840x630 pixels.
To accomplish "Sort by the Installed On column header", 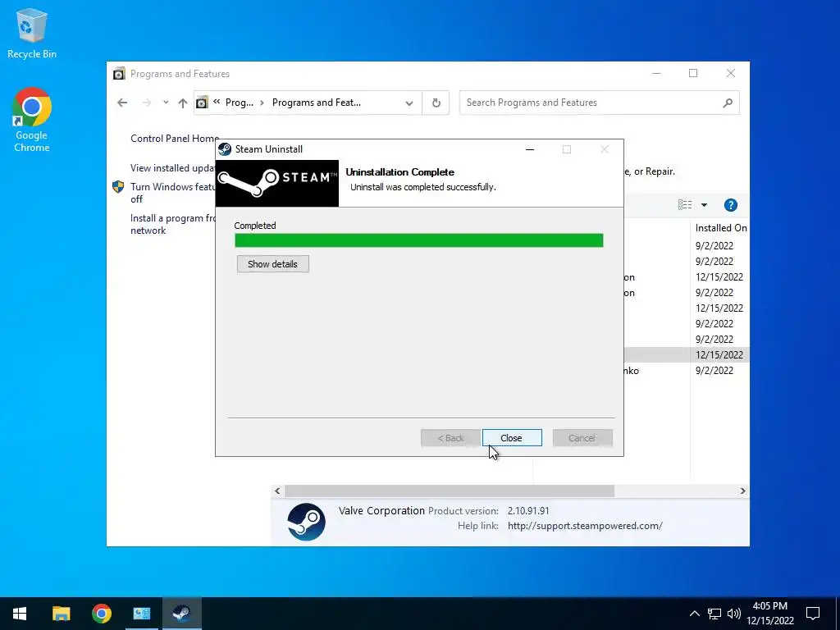I will 720,228.
